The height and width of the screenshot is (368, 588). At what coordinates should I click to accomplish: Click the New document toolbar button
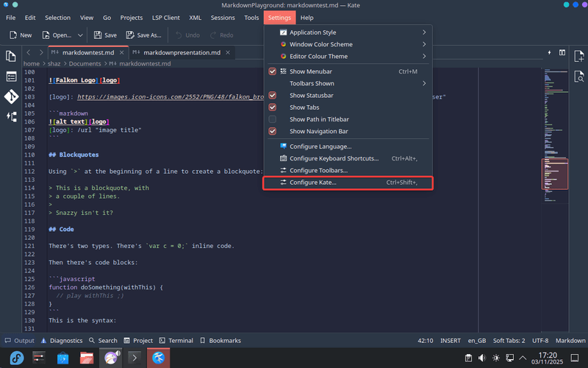[21, 35]
